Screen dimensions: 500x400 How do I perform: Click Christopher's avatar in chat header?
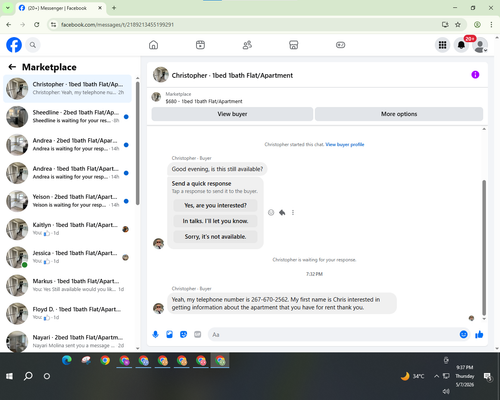[161, 75]
